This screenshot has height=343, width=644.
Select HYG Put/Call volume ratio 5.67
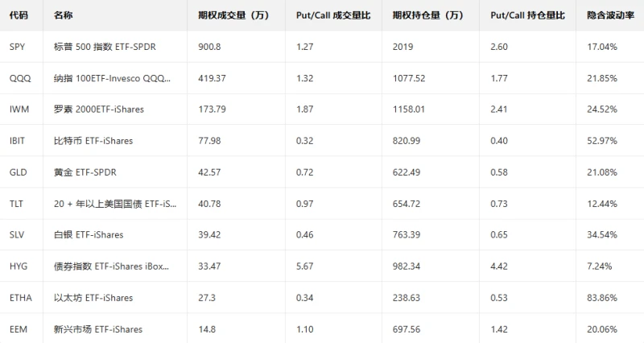tap(305, 267)
